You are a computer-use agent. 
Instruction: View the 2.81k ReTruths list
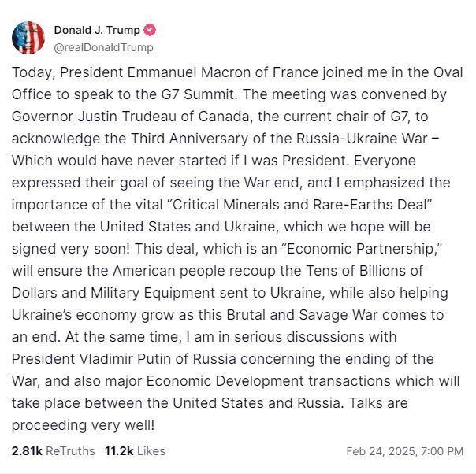click(x=53, y=451)
